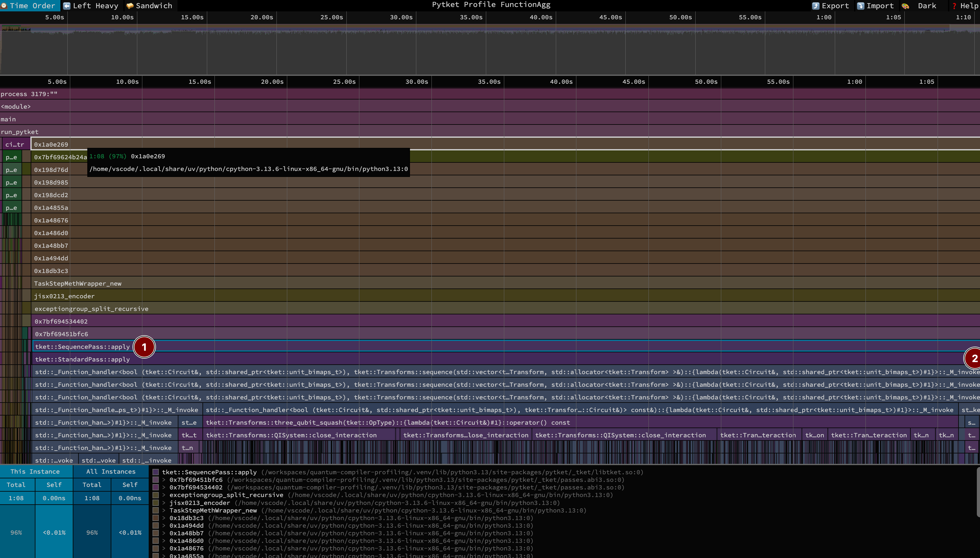This screenshot has height=558, width=980.
Task: Click the stack trace panel scrollbar
Action: [x=977, y=492]
